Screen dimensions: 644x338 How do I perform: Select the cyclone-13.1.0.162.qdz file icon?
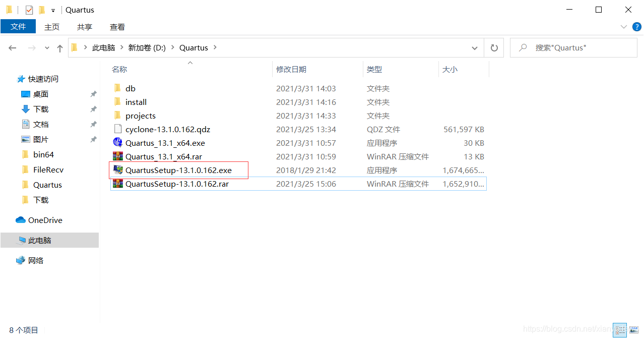coord(118,129)
